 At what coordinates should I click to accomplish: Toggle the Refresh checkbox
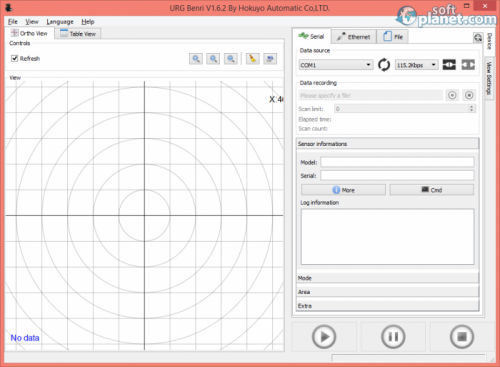tap(14, 58)
